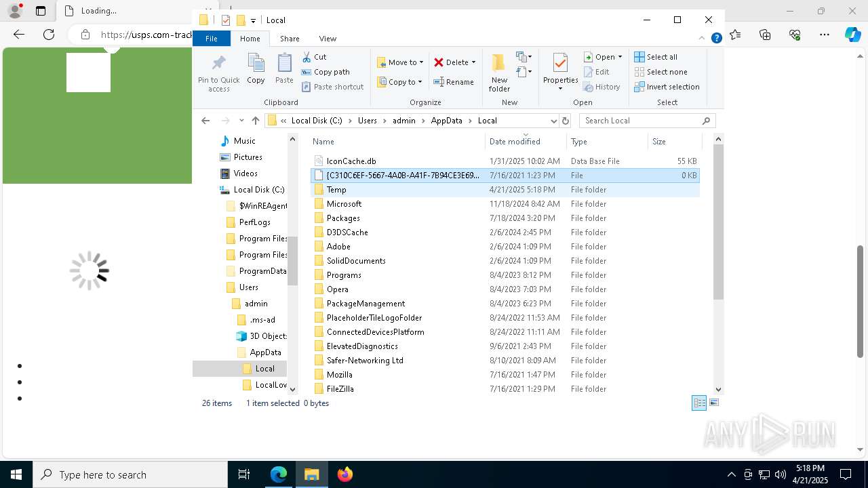This screenshot has width=868, height=488.
Task: Open the Move to dropdown
Action: (400, 62)
